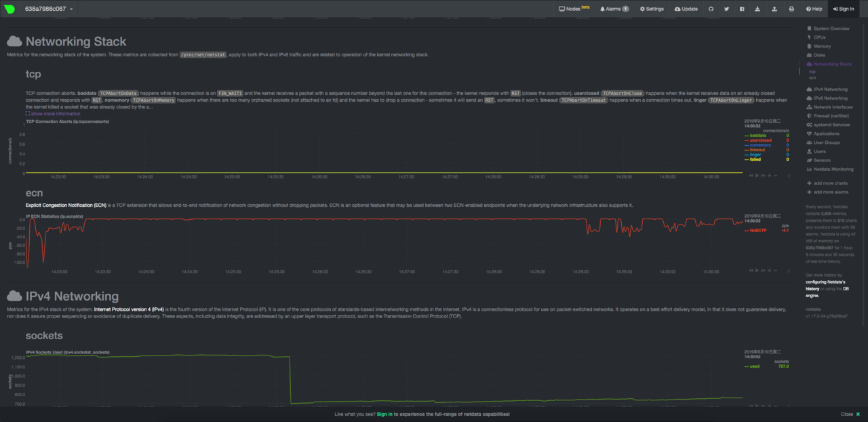The width and height of the screenshot is (868, 422).
Task: Open the 638a7988c067 host dropdown
Action: [49, 9]
